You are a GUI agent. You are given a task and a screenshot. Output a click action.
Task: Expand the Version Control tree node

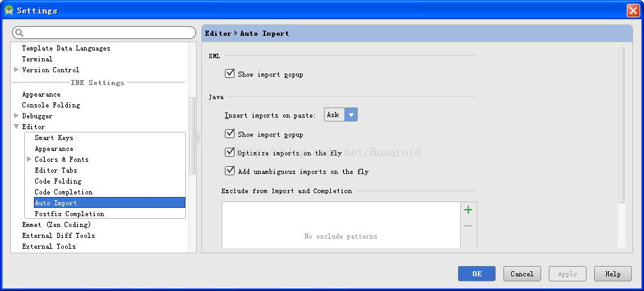click(x=17, y=70)
